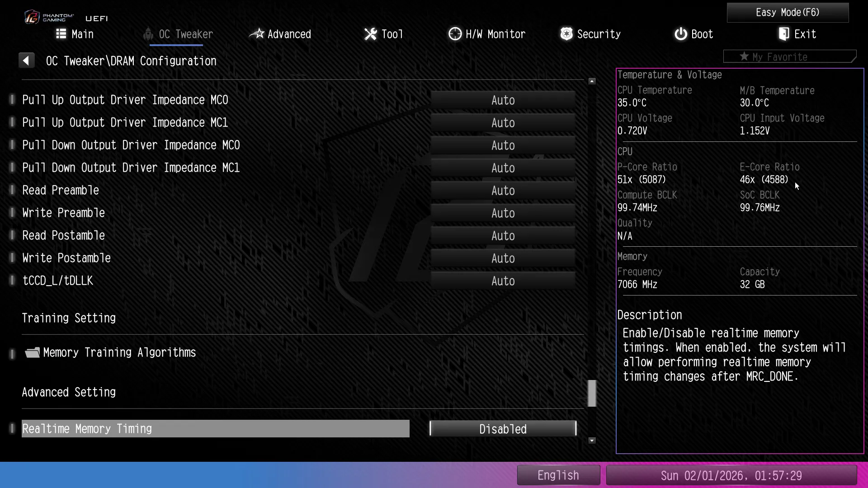Open the Pull Up Output Driver Impedance MC0 dropdown
Screen dimensions: 868x488
click(503, 100)
